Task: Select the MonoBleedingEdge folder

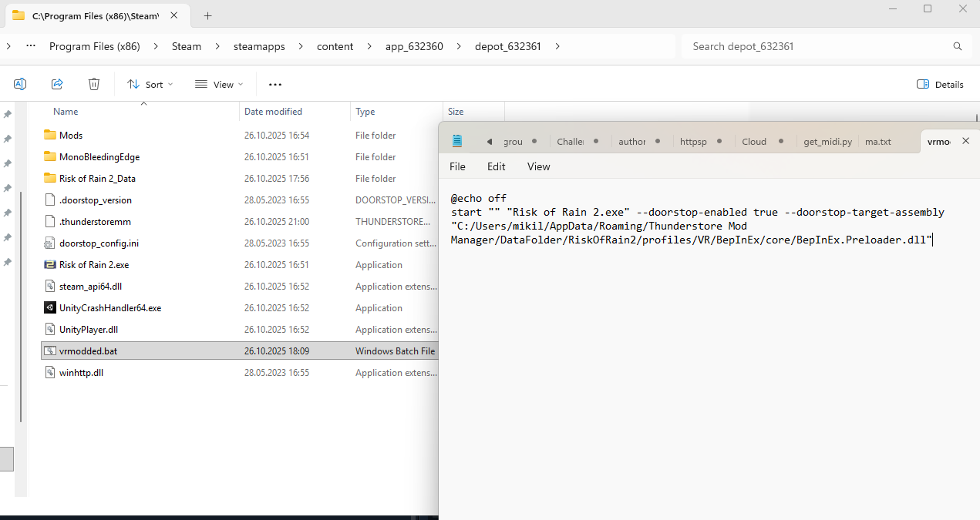Action: pyautogui.click(x=99, y=156)
